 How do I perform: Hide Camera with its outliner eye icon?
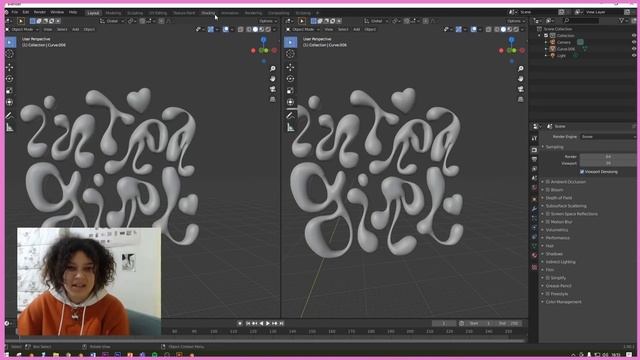click(634, 42)
